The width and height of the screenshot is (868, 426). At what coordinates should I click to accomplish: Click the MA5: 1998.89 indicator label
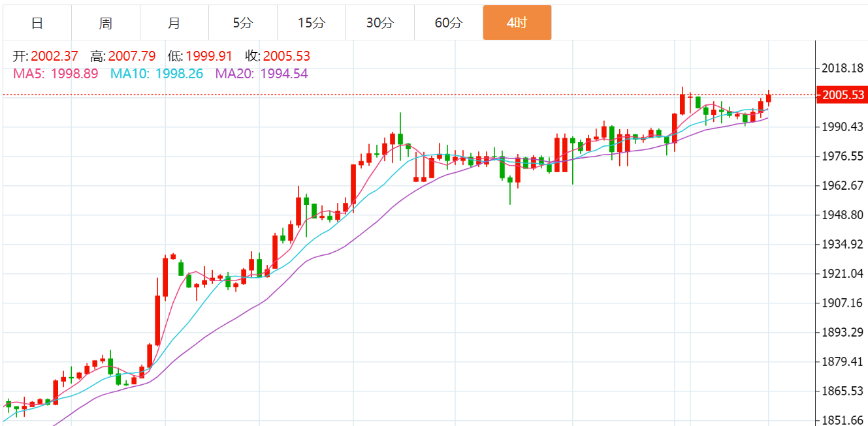coord(56,74)
